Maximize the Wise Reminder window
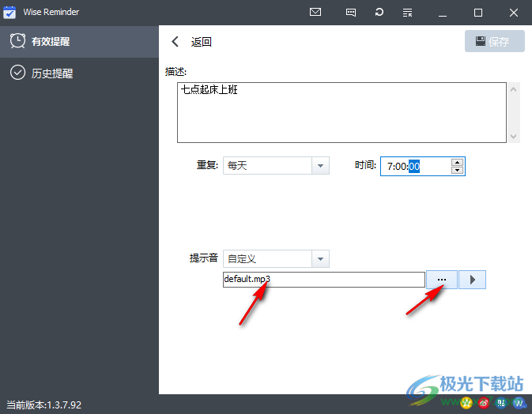The height and width of the screenshot is (414, 532). pyautogui.click(x=478, y=13)
